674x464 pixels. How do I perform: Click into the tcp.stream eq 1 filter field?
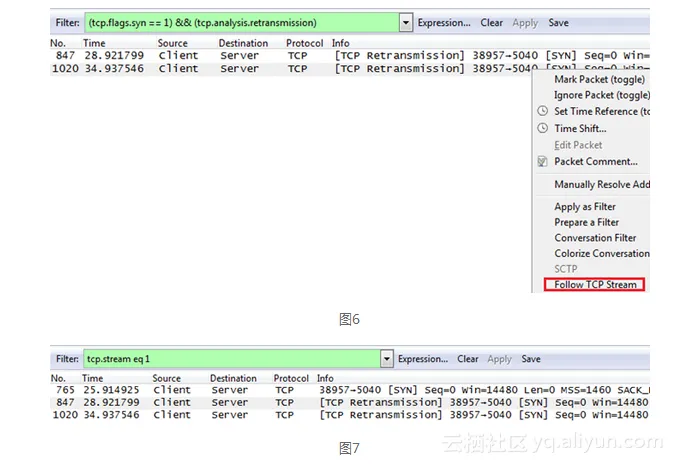pos(230,359)
